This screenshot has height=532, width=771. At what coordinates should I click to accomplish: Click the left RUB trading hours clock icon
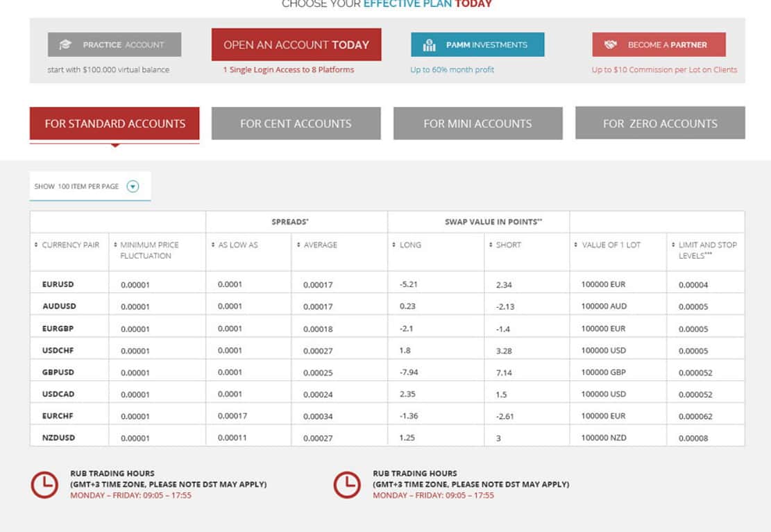[x=44, y=485]
